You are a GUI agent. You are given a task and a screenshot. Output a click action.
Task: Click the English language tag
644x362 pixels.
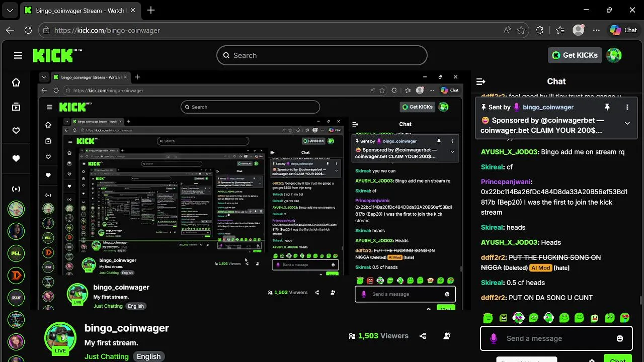149,356
